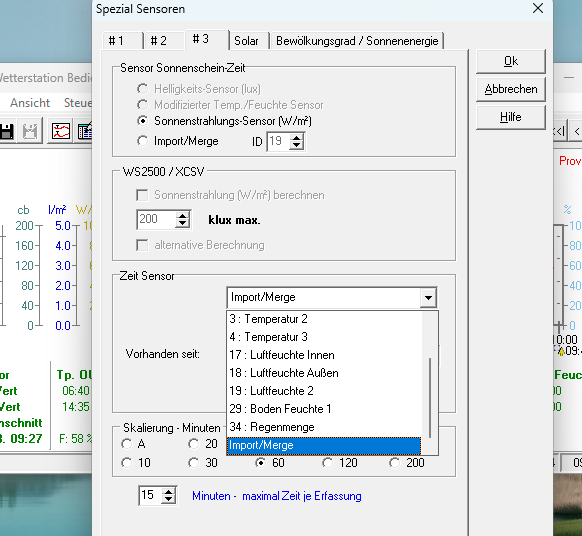This screenshot has width=582, height=536.
Task: Increase the ID spinner value
Action: [296, 138]
